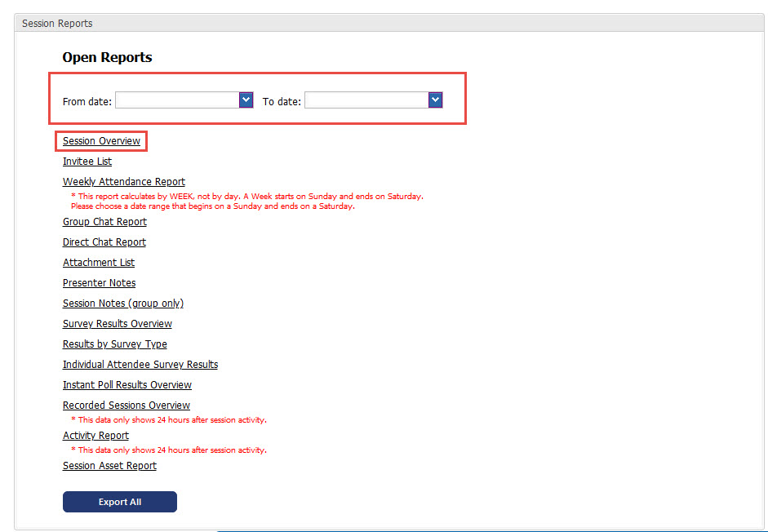
Task: View Survey Results Overview
Action: click(118, 324)
